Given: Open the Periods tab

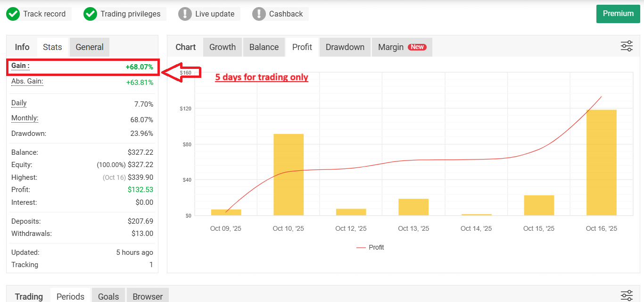Looking at the screenshot, I should (x=70, y=296).
